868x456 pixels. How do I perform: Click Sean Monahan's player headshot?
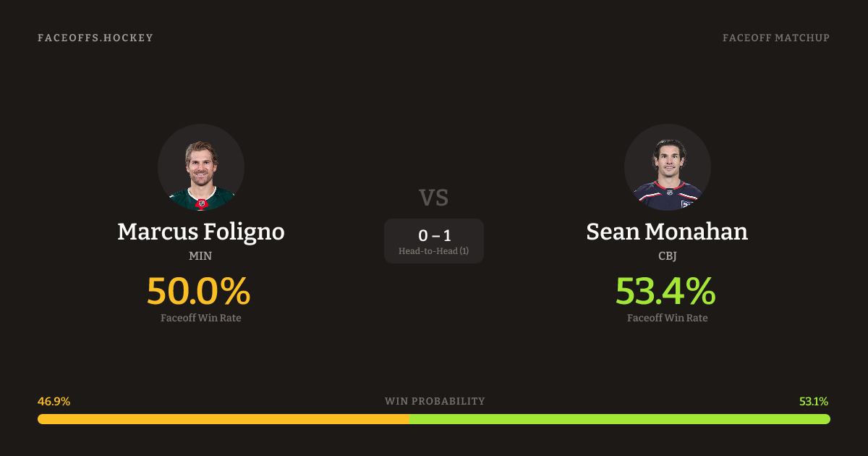(667, 167)
